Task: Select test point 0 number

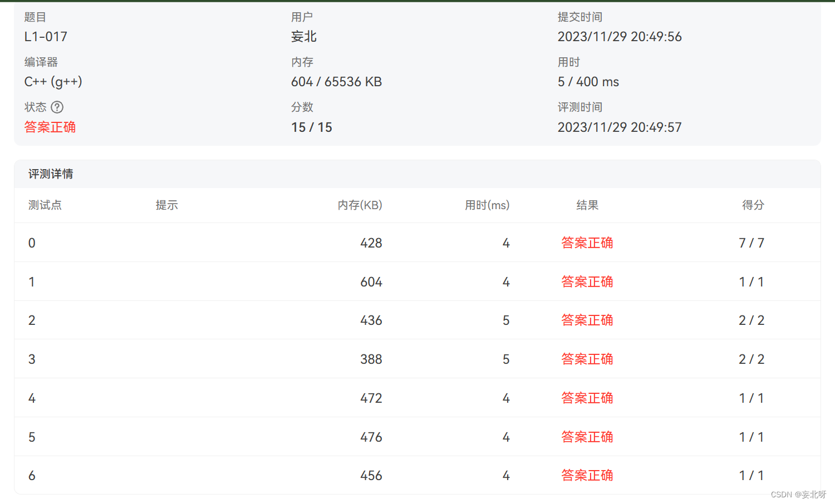Action: (32, 243)
